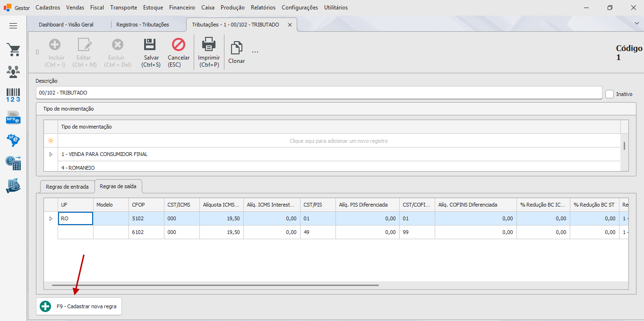Select the 4 - ROMANEIO row

339,166
